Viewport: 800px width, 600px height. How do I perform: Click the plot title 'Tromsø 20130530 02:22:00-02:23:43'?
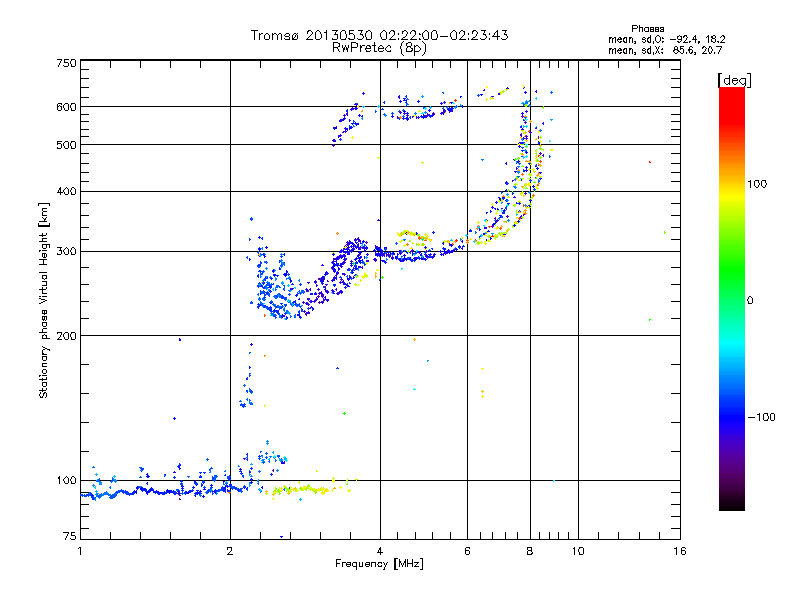[379, 35]
